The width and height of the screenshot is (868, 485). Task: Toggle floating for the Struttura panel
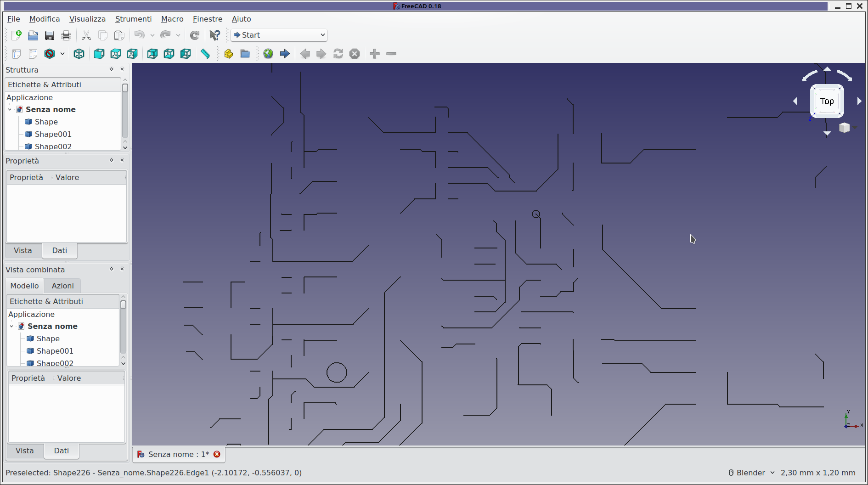pyautogui.click(x=112, y=69)
